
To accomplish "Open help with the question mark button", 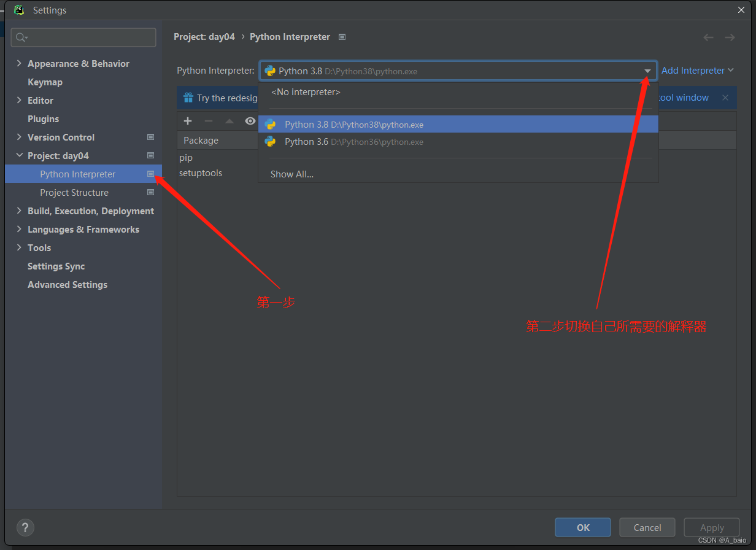I will [x=25, y=527].
